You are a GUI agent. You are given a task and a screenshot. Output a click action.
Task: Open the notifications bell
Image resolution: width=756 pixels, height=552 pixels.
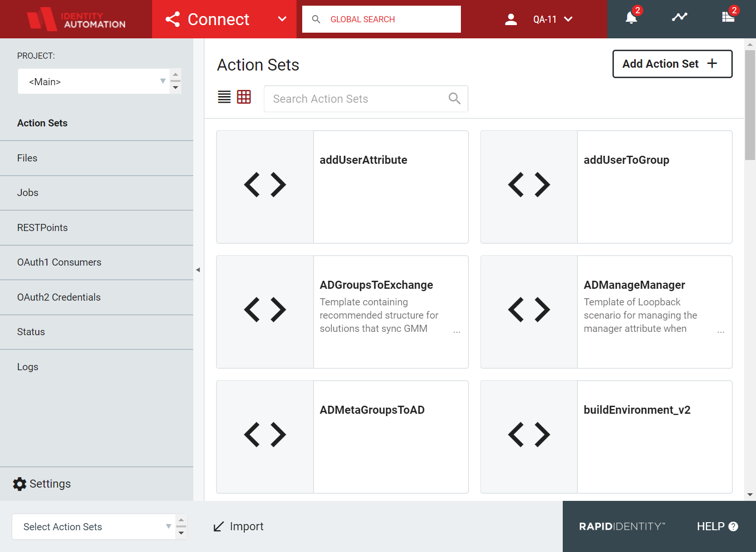(631, 18)
